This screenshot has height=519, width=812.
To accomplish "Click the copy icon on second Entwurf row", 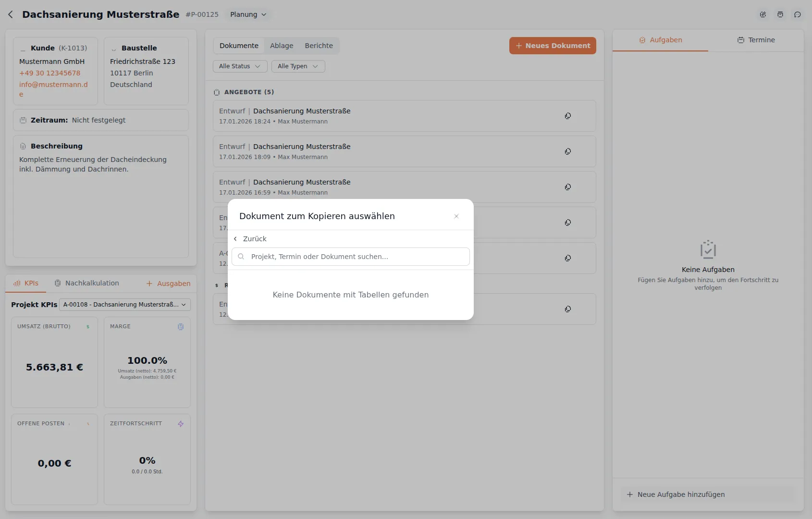I will point(568,151).
